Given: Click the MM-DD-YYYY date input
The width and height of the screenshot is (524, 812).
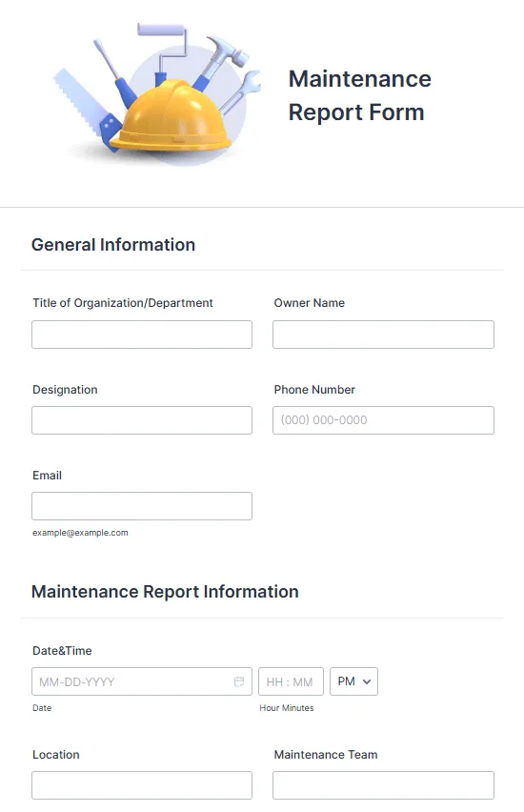Looking at the screenshot, I should tap(142, 681).
